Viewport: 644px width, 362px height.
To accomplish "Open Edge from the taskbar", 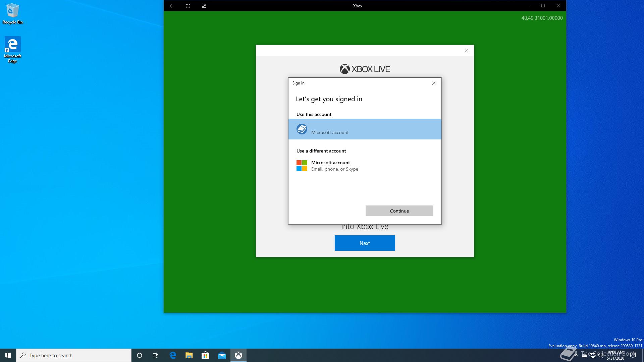I will click(x=173, y=355).
